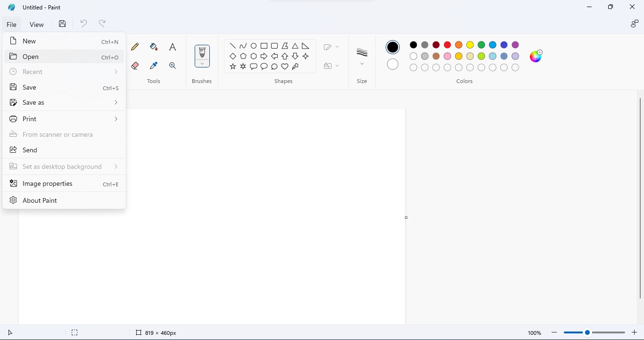This screenshot has height=340, width=644.
Task: Expand the Save as submenu
Action: (x=64, y=102)
